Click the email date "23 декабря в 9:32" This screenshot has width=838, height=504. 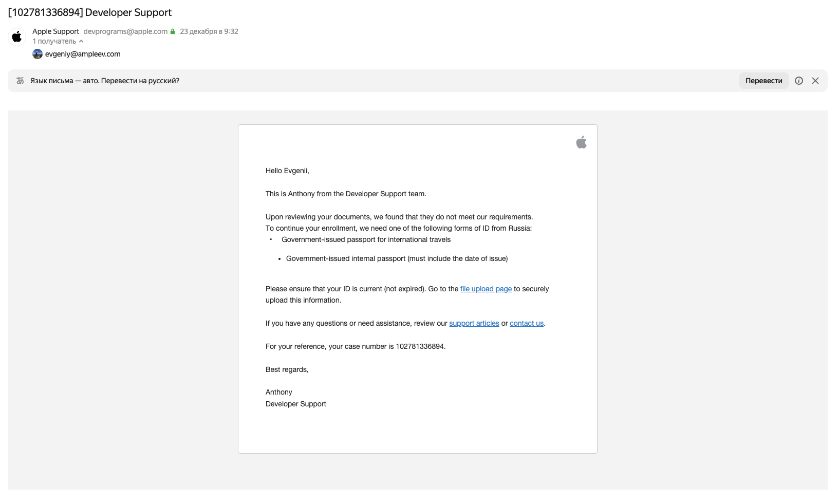pyautogui.click(x=209, y=31)
